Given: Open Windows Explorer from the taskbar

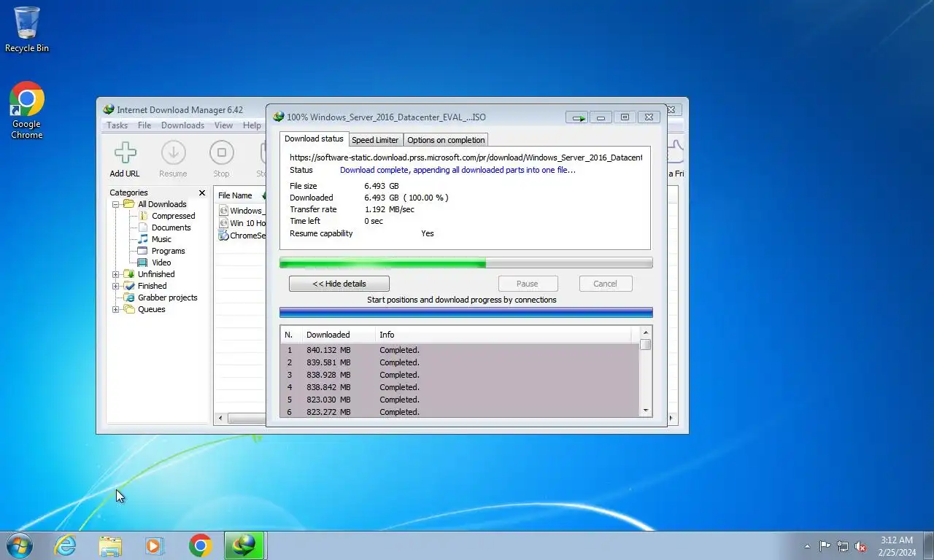Looking at the screenshot, I should pos(110,545).
